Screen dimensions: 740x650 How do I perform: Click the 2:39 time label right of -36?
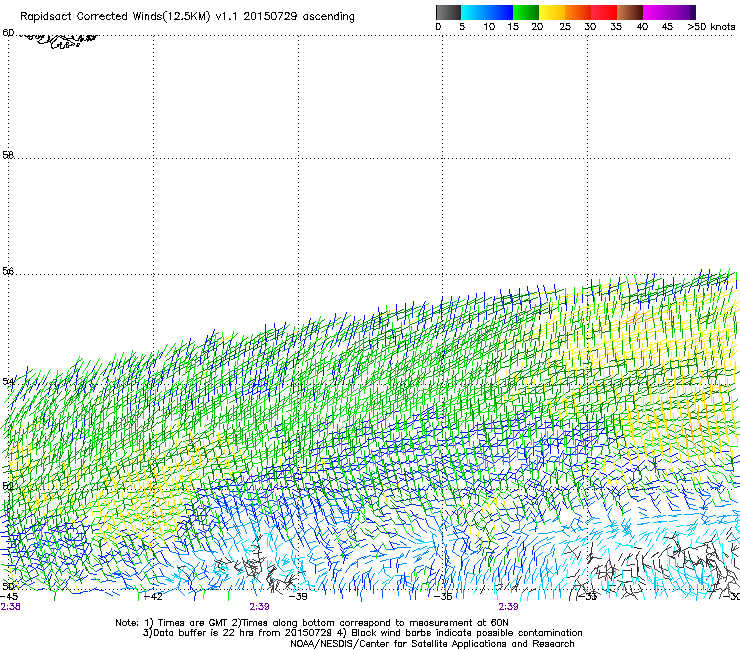coord(508,607)
